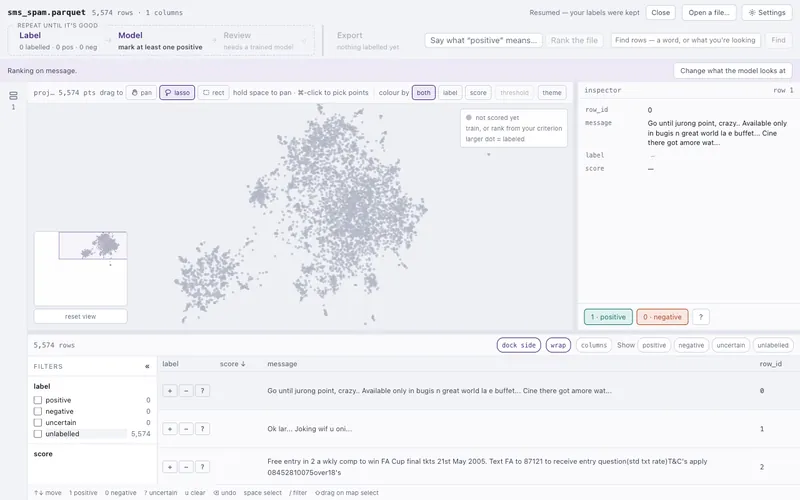The height and width of the screenshot is (500, 800).
Task: Toggle the dock side option
Action: click(x=518, y=345)
